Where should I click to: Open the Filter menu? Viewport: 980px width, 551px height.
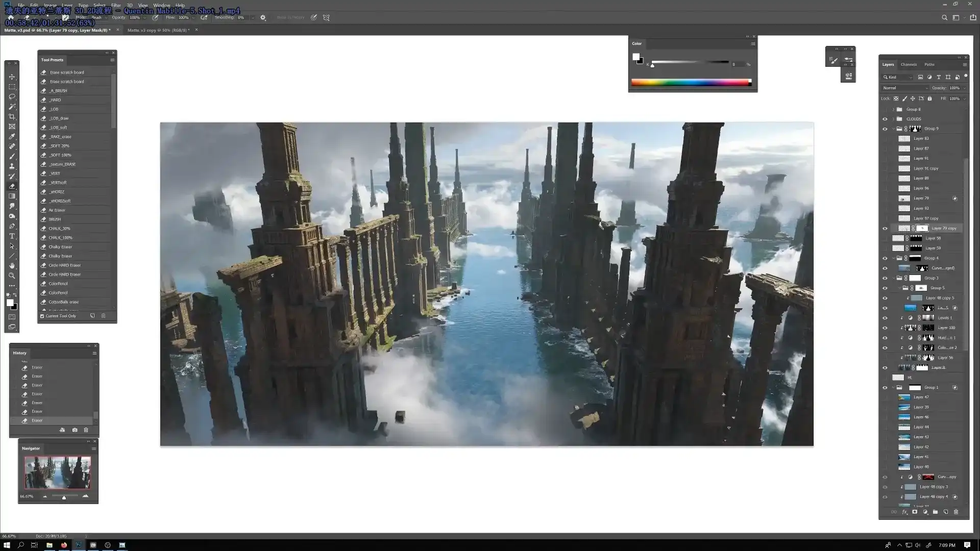(x=116, y=5)
